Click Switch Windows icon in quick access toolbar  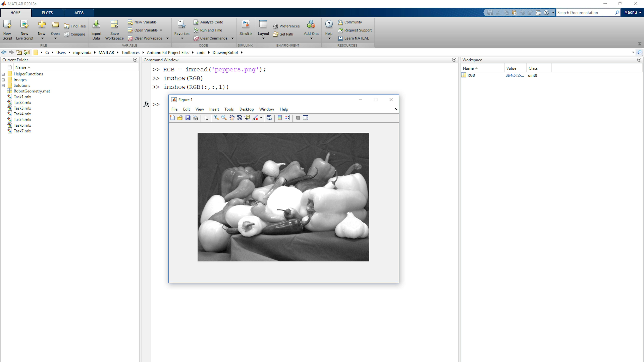pyautogui.click(x=538, y=12)
